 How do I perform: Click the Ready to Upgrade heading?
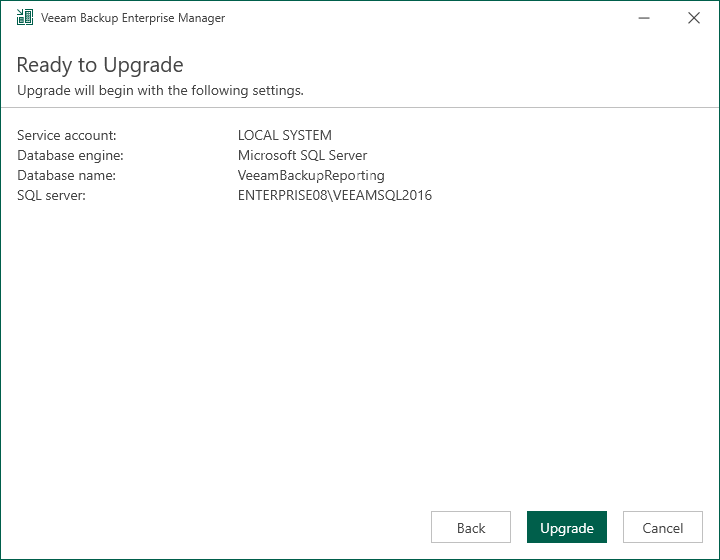pos(100,65)
